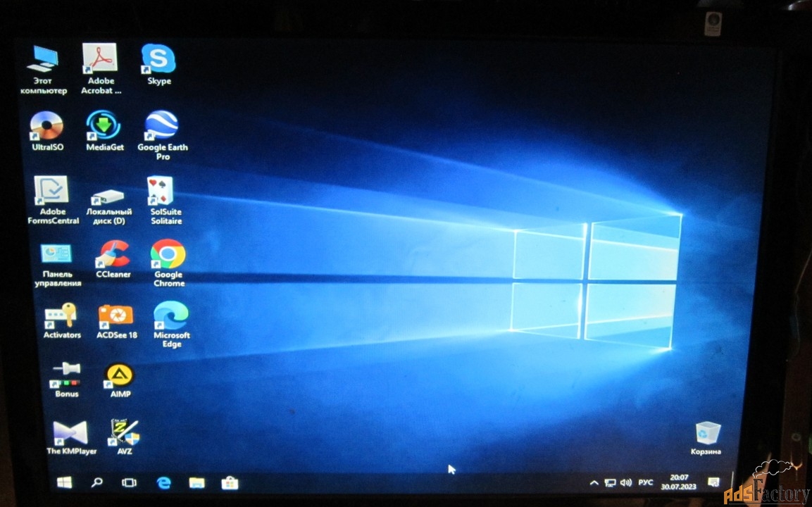Viewport: 812px width, 507px height.
Task: Open network status tray icon
Action: (610, 482)
